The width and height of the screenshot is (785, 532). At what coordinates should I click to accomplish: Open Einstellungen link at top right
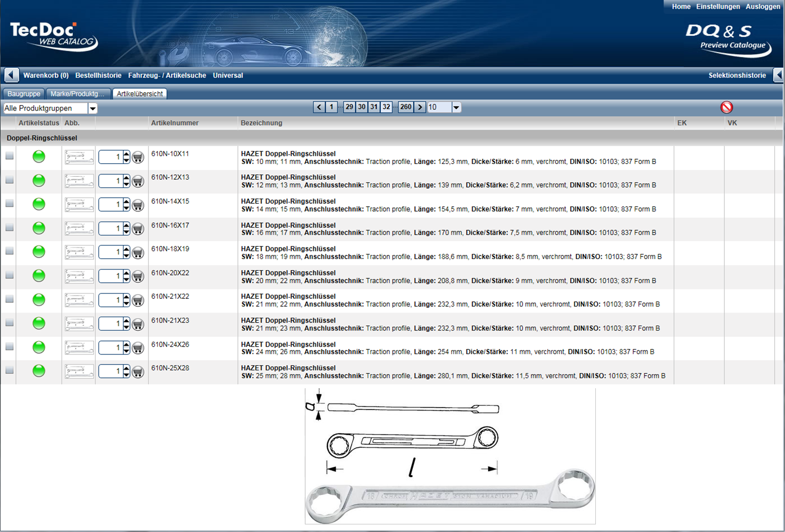718,7
